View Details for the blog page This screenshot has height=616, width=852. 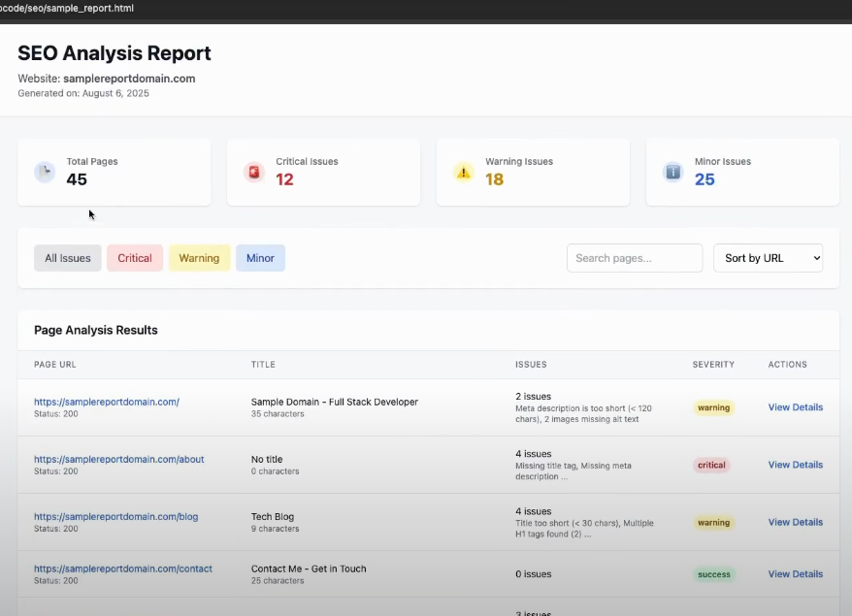point(795,522)
